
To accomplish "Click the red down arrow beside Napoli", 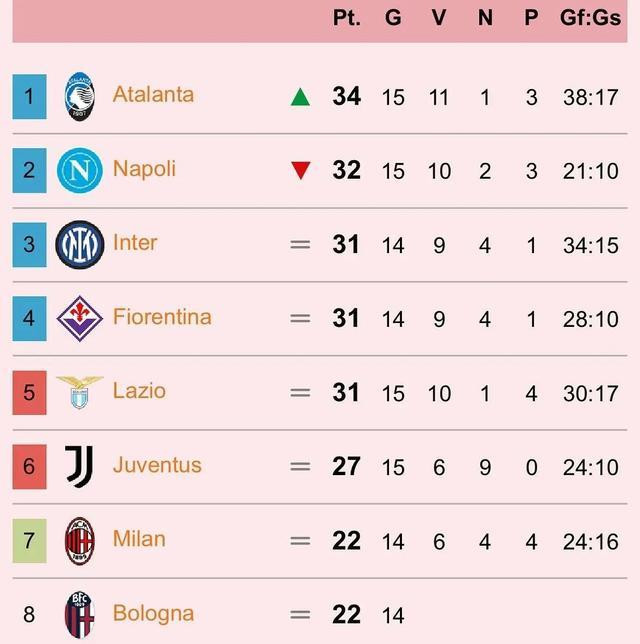I will pyautogui.click(x=301, y=170).
